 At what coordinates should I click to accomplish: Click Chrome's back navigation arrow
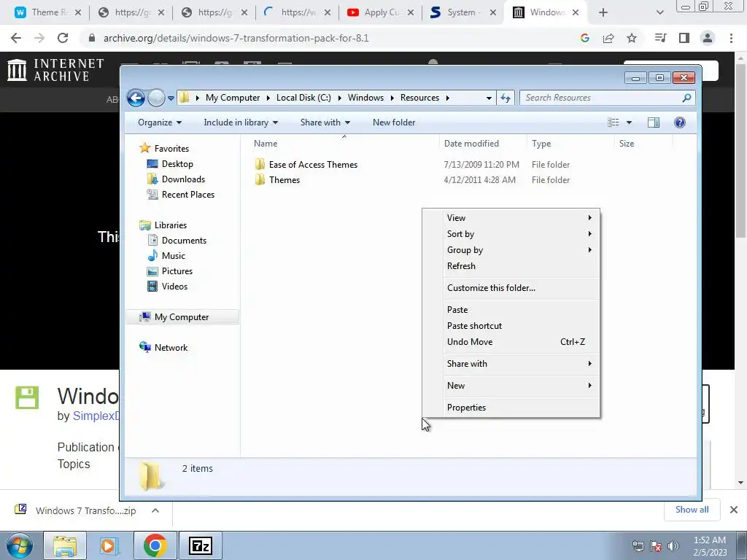click(x=16, y=38)
